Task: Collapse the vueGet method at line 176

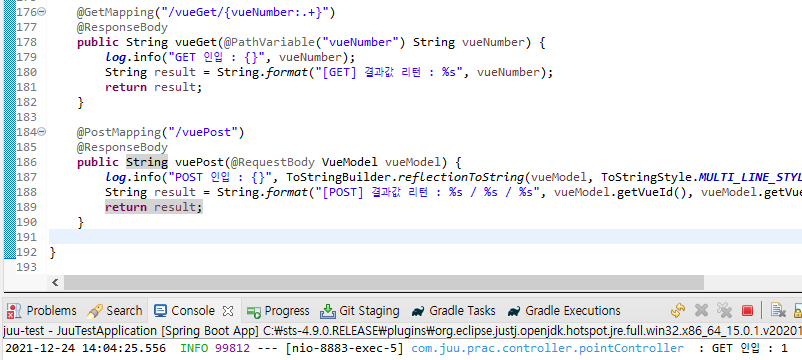Action: coord(42,12)
